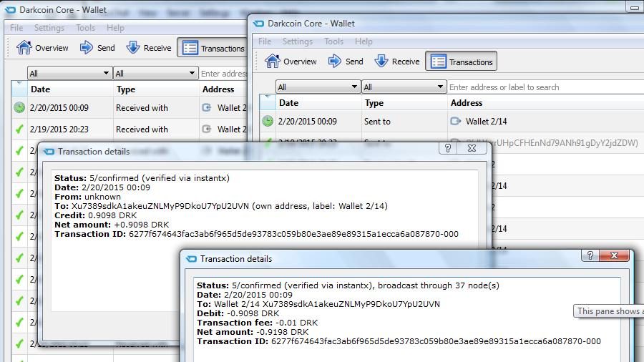Expand type filter dropdown in back window
Image resolution: width=644 pixels, height=362 pixels.
(x=155, y=74)
